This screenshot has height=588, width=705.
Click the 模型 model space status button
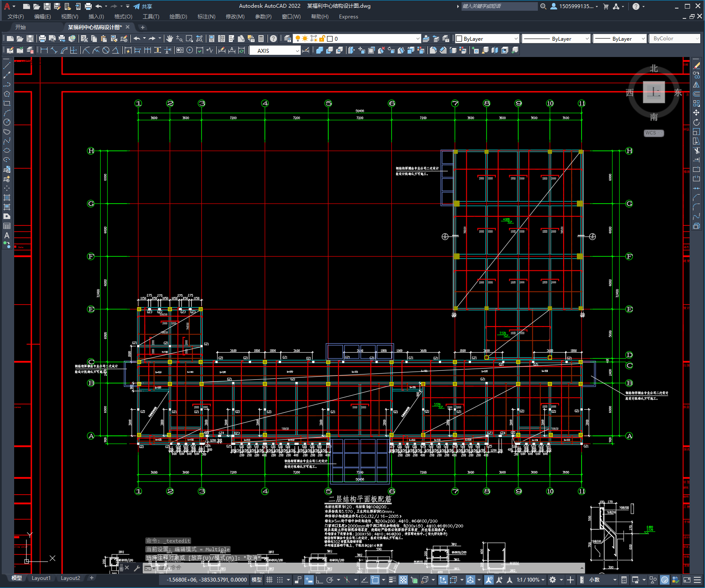(x=257, y=579)
